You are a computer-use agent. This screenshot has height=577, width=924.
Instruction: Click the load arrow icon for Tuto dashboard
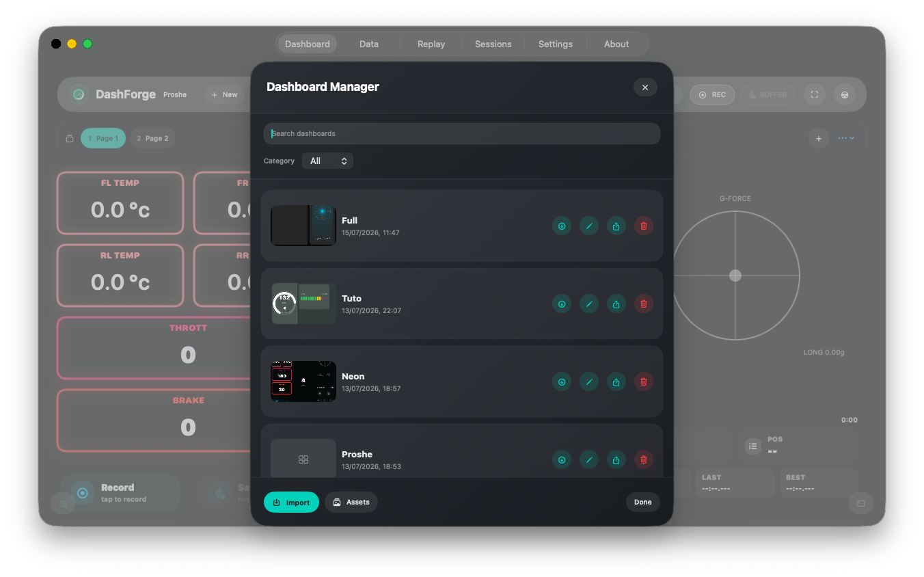pos(562,304)
